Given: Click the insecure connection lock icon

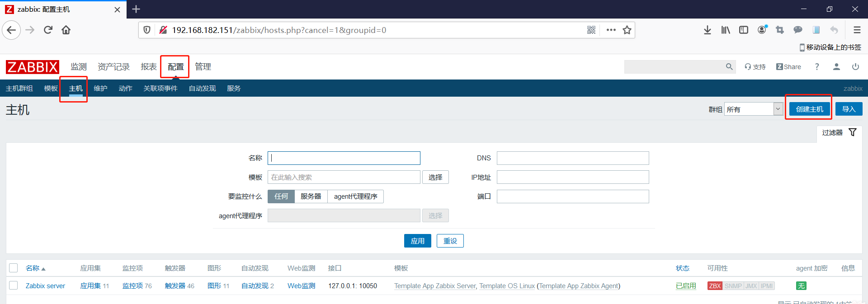Looking at the screenshot, I should pos(163,30).
